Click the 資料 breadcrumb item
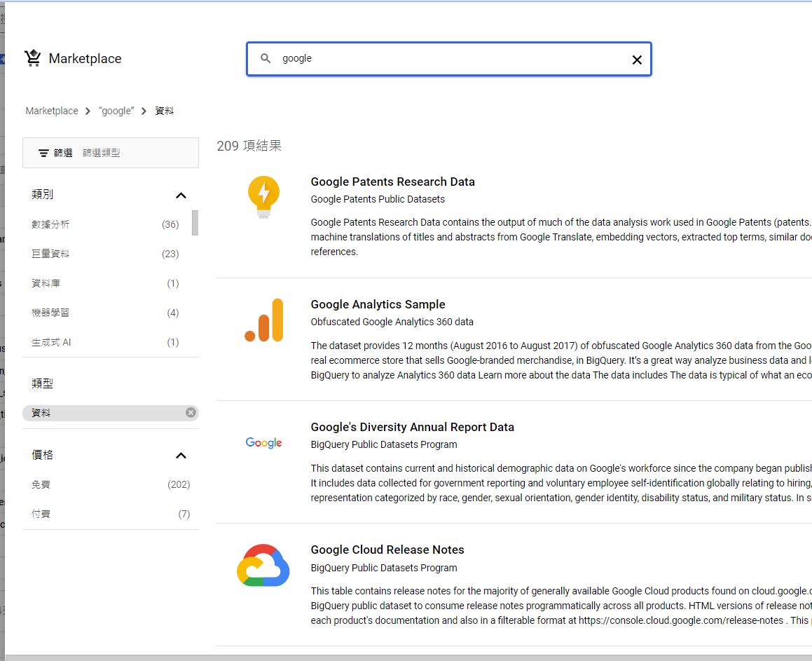Image resolution: width=812 pixels, height=661 pixels. (x=164, y=111)
